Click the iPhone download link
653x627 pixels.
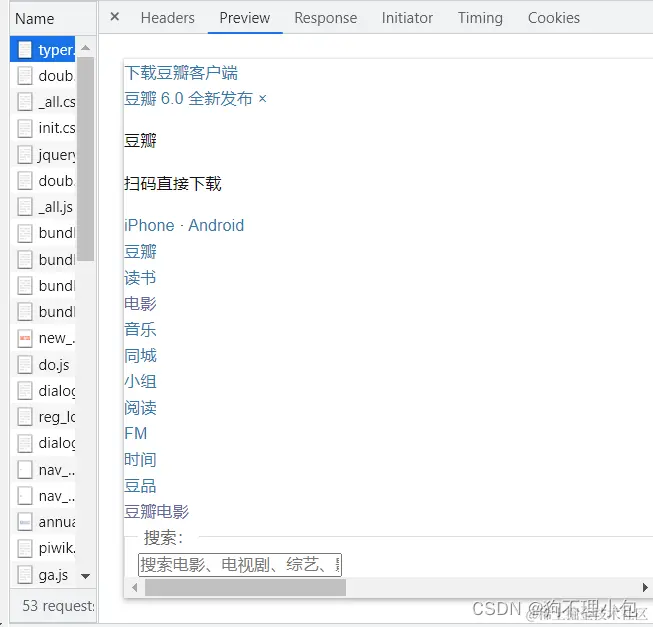tap(149, 225)
